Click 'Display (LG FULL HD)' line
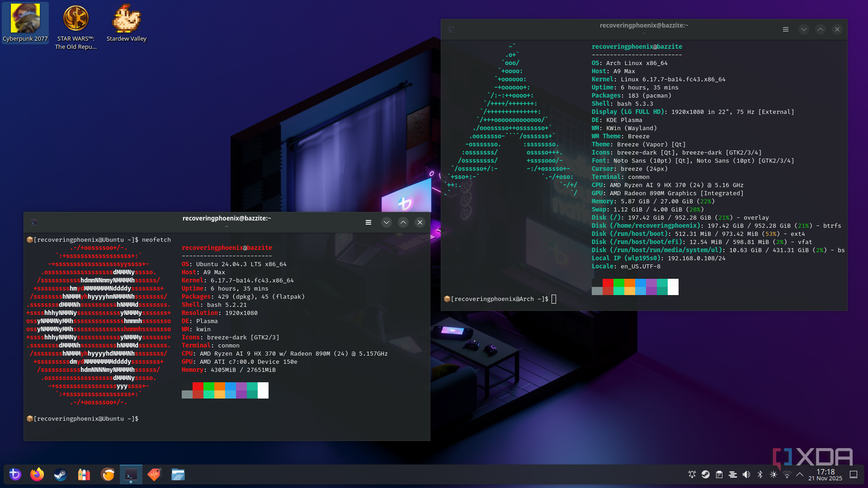The image size is (868, 488). (x=693, y=112)
